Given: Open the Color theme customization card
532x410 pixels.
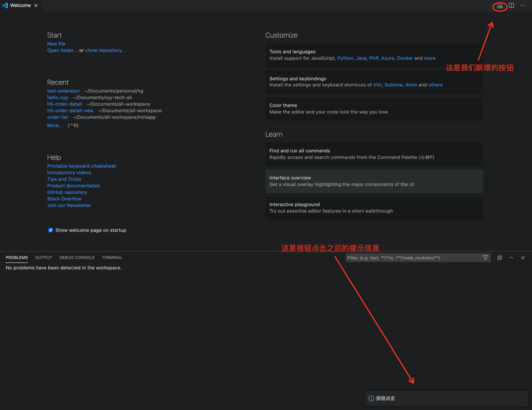Looking at the screenshot, I should (x=374, y=109).
